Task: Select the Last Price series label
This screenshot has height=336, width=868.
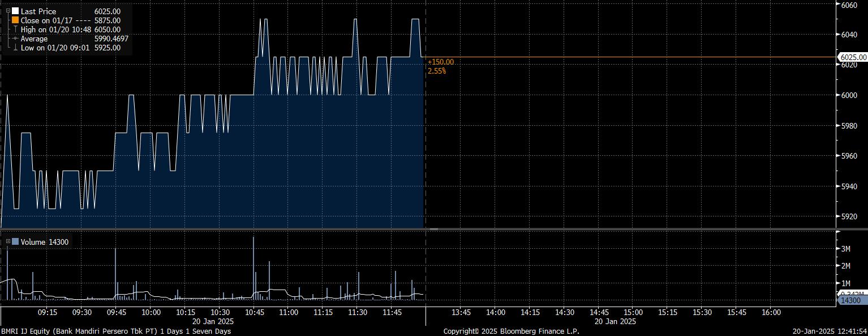Action: [x=38, y=11]
